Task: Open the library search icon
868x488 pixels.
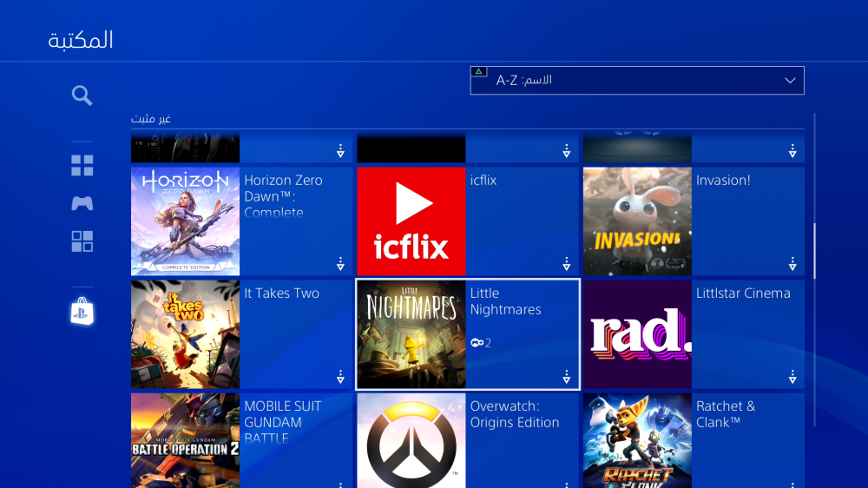Action: 82,96
